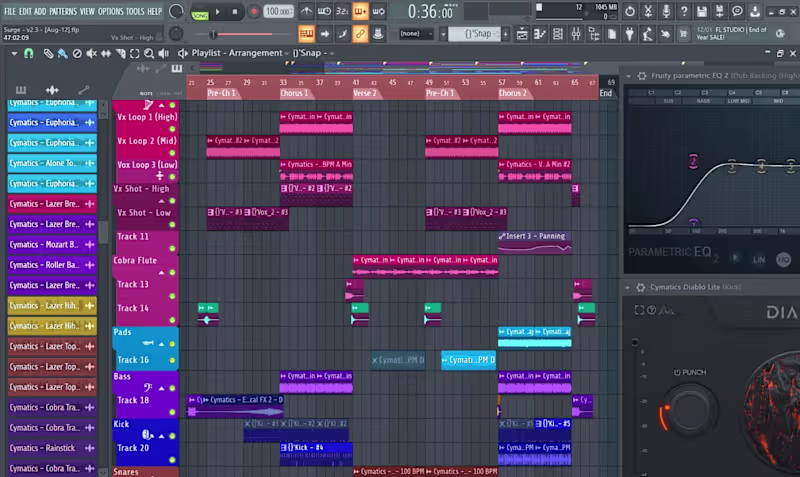This screenshot has height=477, width=800.
Task: Toggle the PUNCH power button
Action: (677, 372)
